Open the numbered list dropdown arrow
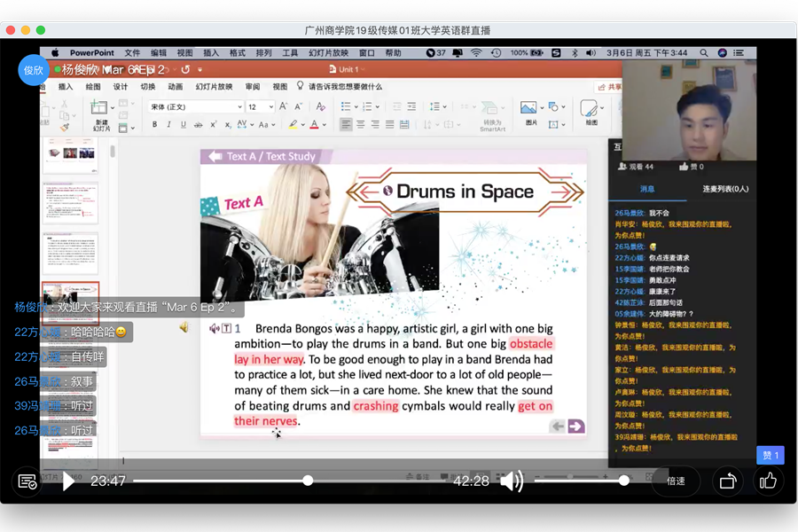Screen dimensions: 798x532 click(378, 107)
